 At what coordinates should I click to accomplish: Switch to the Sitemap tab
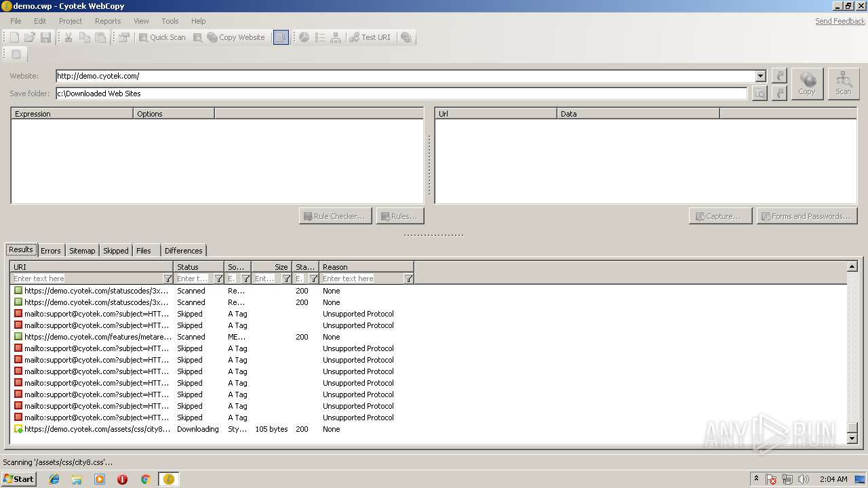(82, 251)
